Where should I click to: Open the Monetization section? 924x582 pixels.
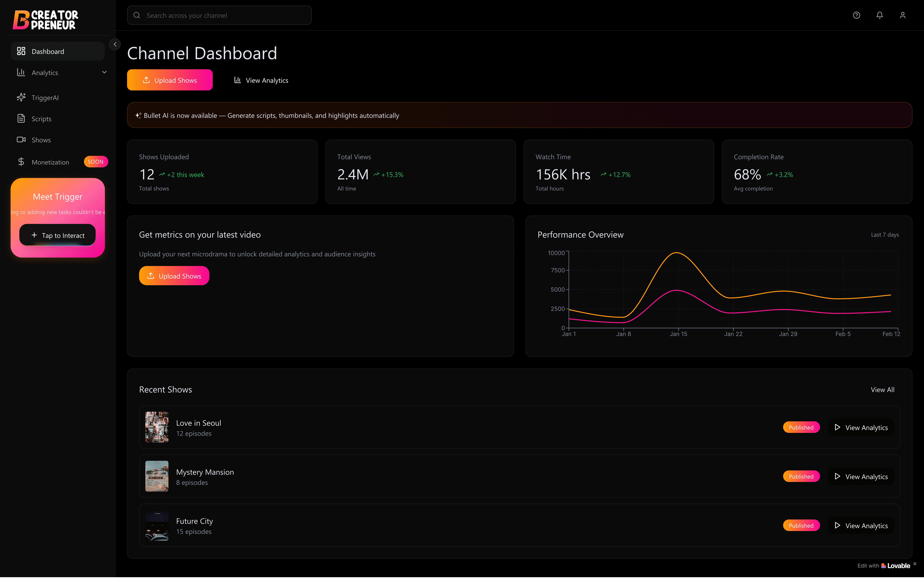coord(50,162)
